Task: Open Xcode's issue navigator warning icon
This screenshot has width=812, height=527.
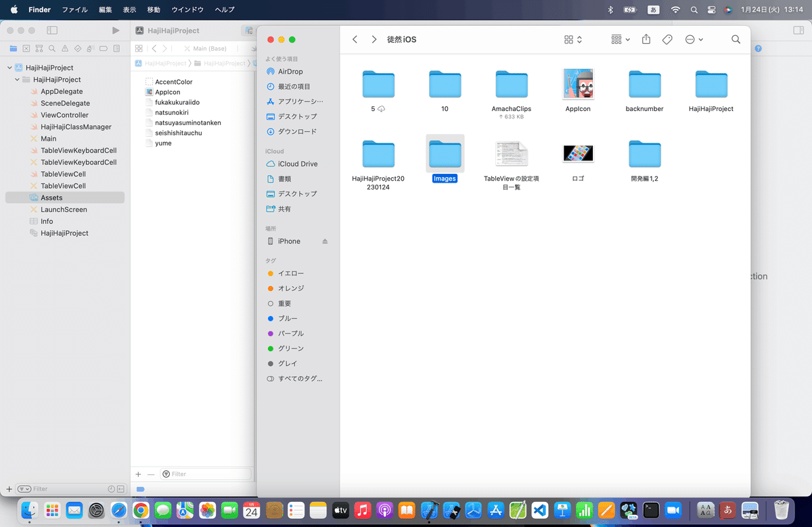Action: [64, 49]
